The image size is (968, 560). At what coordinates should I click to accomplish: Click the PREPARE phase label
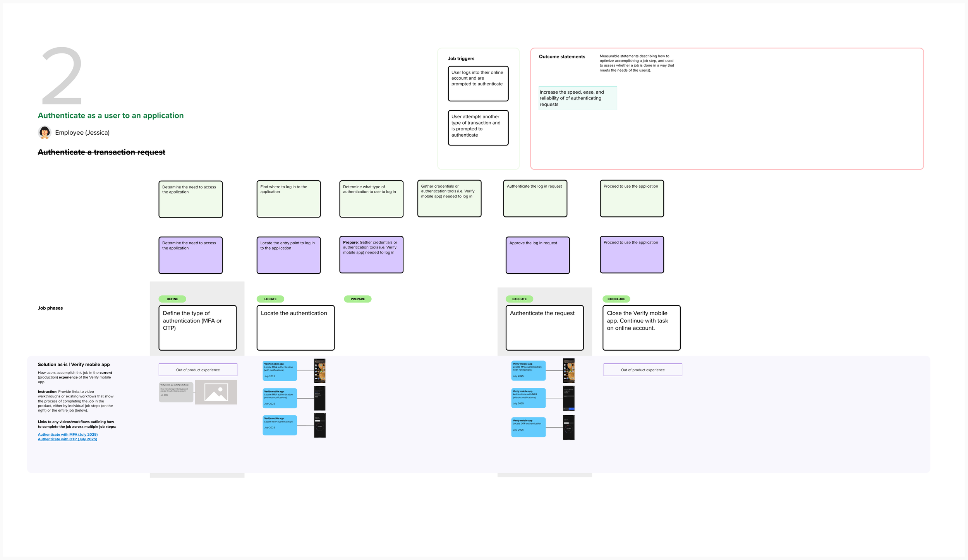(x=357, y=299)
